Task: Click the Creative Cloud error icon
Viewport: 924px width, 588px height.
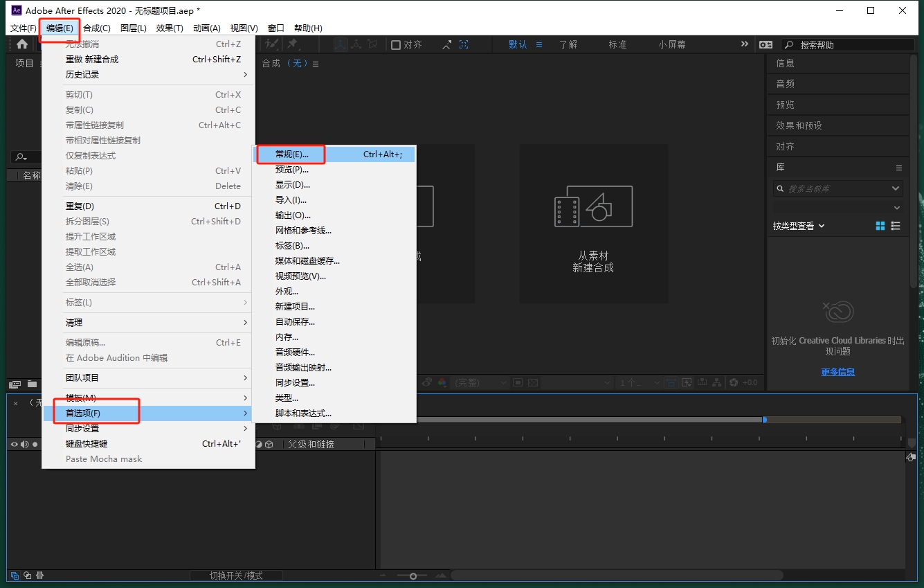Action: [837, 312]
